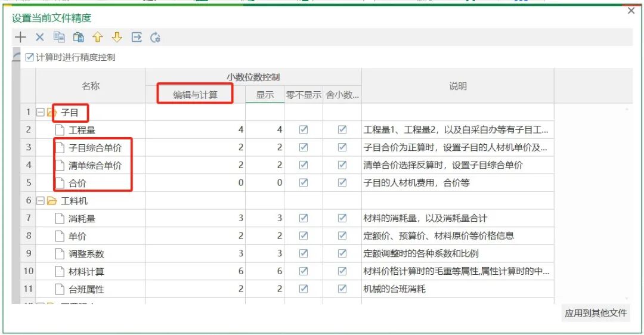
Task: Click the table vertical scrollbar down arrow
Action: click(627, 299)
